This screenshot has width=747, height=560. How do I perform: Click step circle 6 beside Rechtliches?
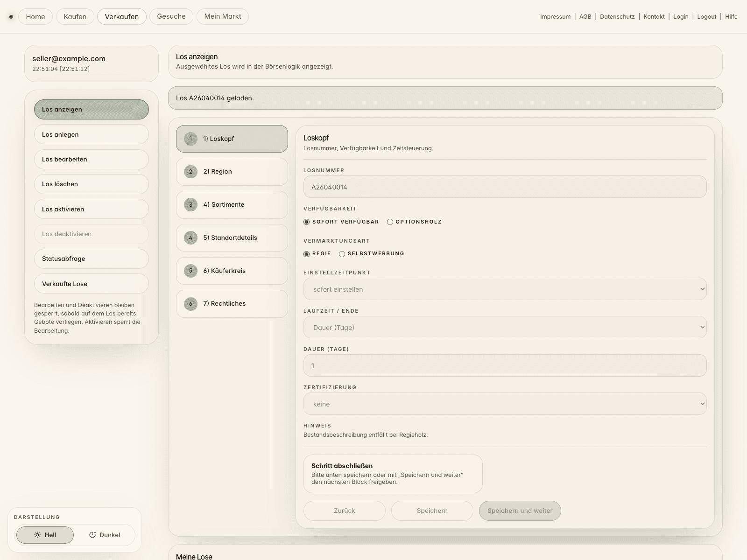click(x=190, y=304)
